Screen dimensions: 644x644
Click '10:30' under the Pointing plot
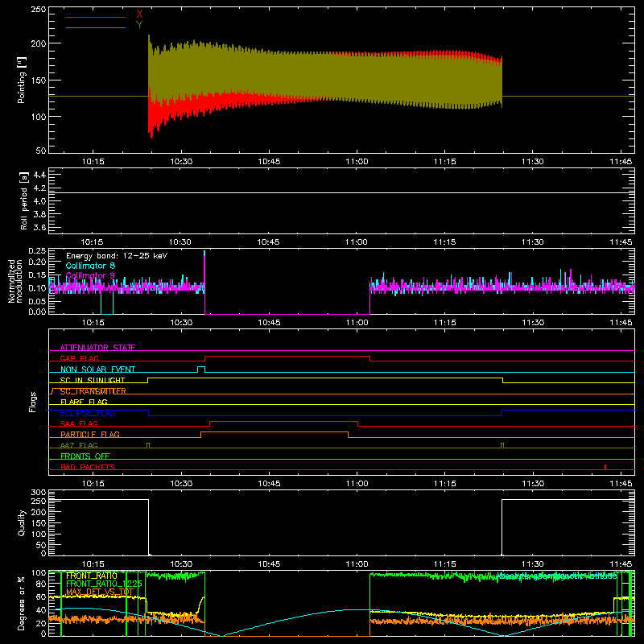click(x=181, y=162)
